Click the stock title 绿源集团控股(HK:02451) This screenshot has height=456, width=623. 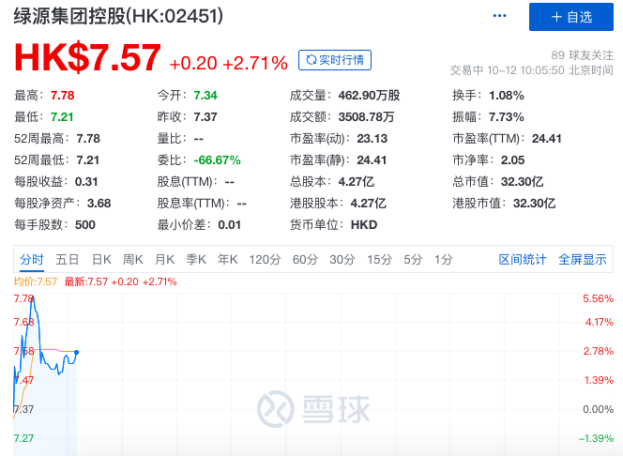click(118, 17)
